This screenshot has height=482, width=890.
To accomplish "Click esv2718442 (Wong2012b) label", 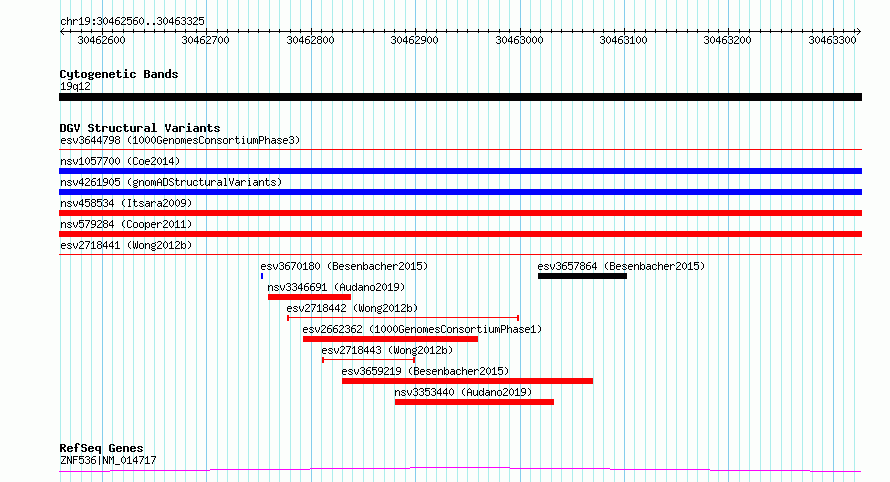I will 352,308.
